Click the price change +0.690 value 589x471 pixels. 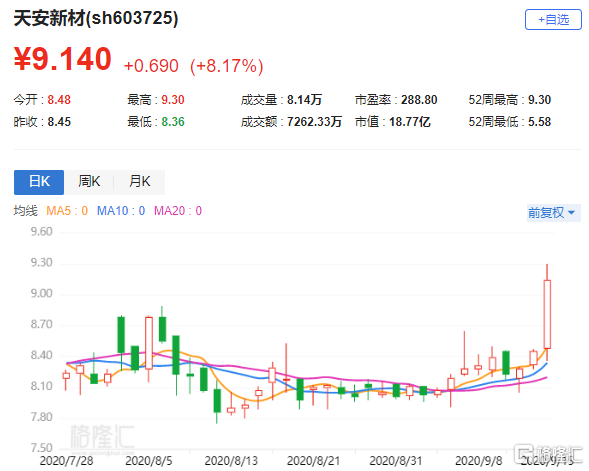pyautogui.click(x=151, y=66)
